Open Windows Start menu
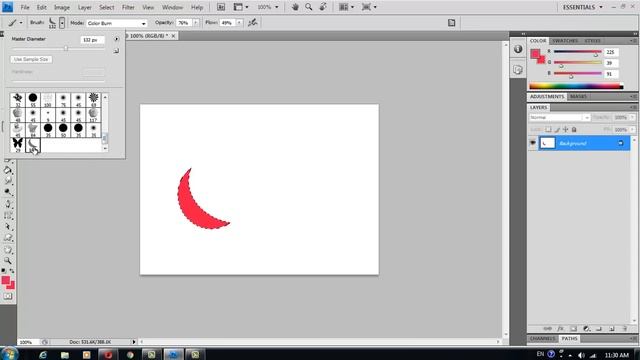This screenshot has width=640, height=360. coord(9,354)
